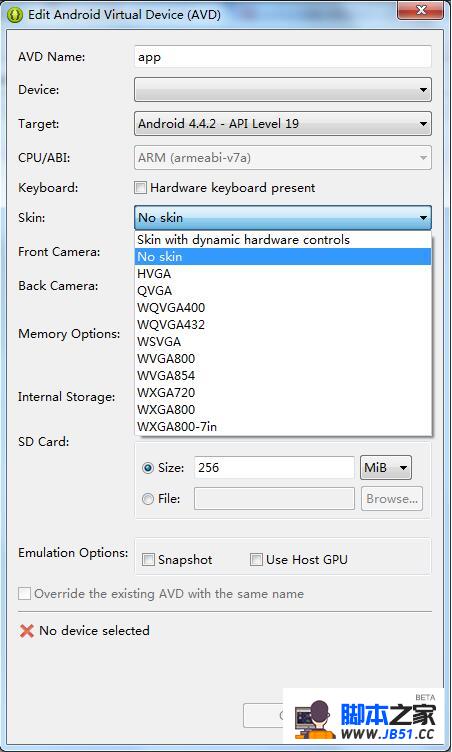Close the Edit AVD dialog
This screenshot has width=452, height=752.
coord(421,11)
